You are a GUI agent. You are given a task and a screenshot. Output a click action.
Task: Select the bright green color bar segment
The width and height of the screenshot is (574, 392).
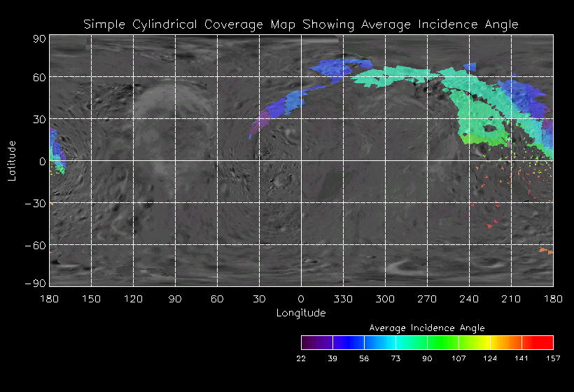coord(442,342)
